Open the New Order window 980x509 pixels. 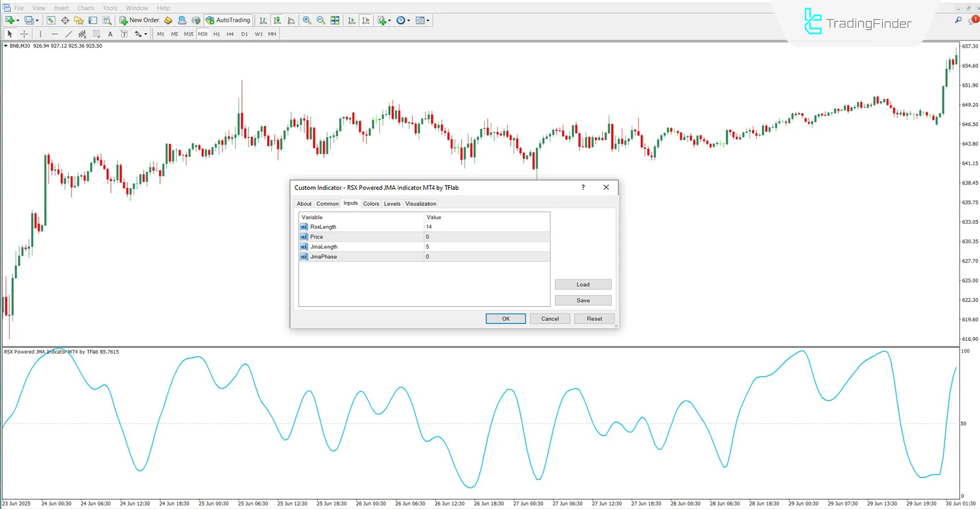(139, 20)
